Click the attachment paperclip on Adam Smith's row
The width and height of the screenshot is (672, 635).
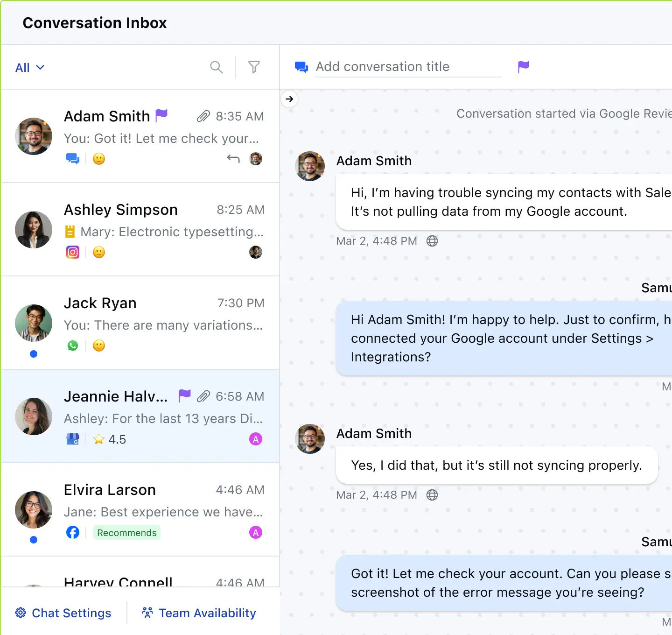pyautogui.click(x=203, y=116)
